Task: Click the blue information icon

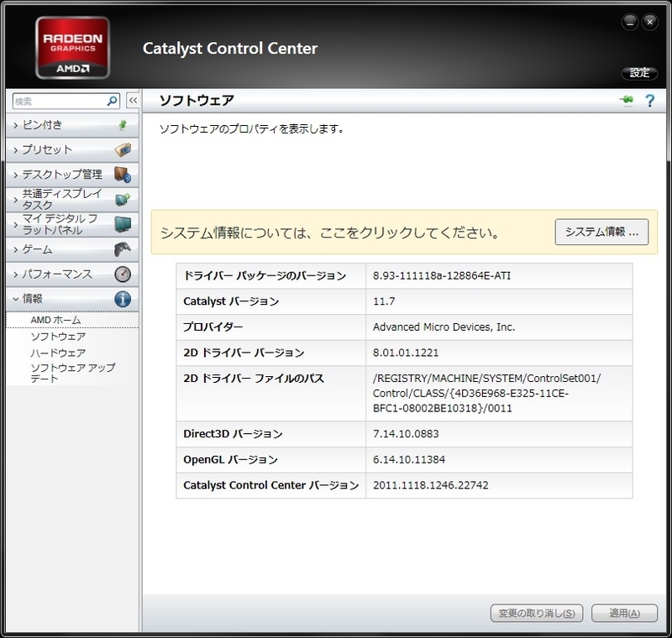Action: click(x=123, y=299)
